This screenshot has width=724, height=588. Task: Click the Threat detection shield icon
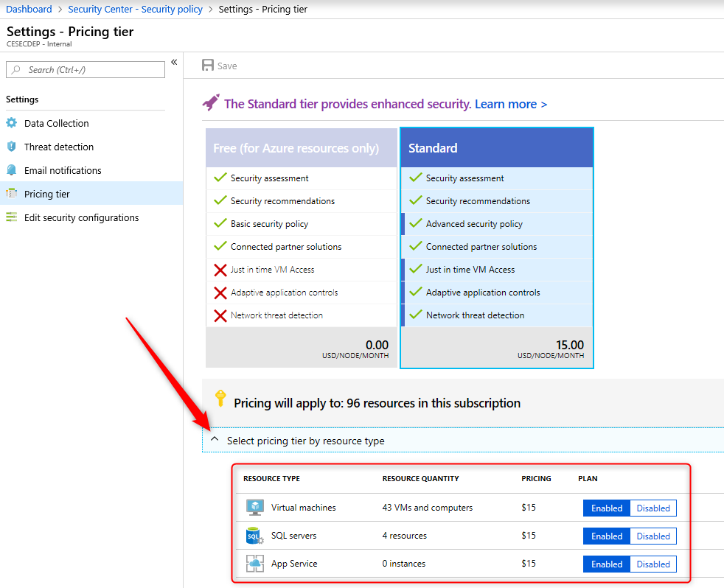12,147
